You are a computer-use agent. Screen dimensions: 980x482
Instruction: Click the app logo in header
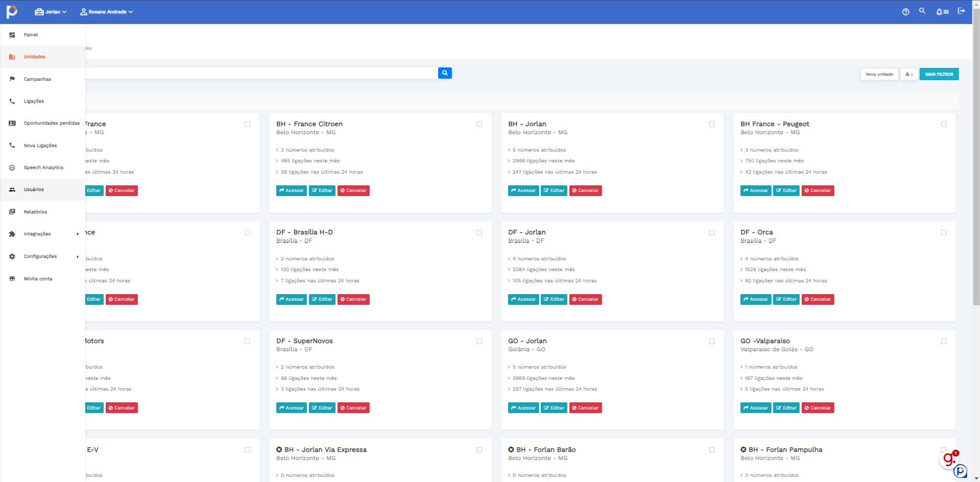click(x=12, y=11)
